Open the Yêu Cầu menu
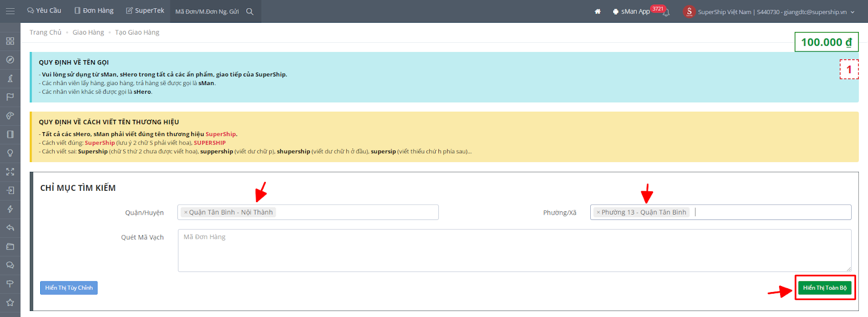868x317 pixels. click(44, 11)
